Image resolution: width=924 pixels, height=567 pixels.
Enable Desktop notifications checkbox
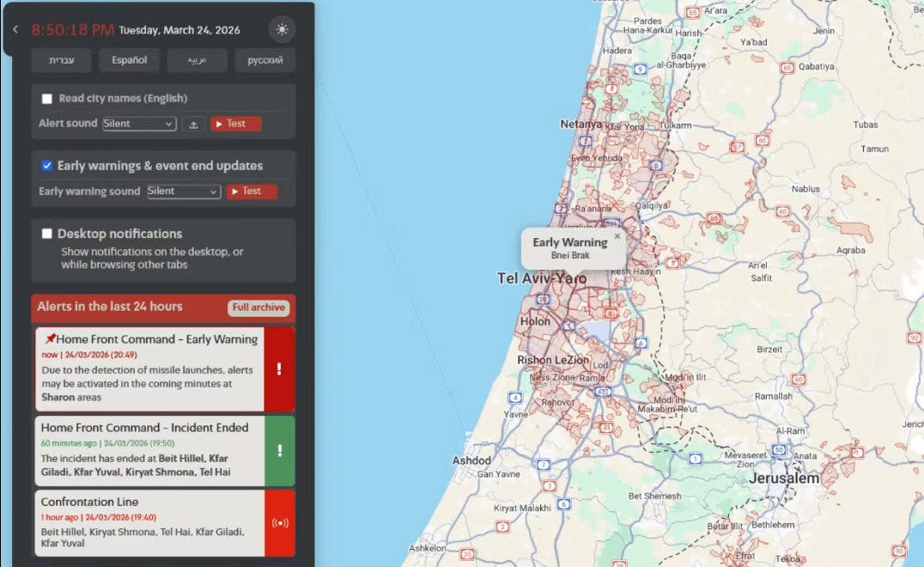click(47, 234)
